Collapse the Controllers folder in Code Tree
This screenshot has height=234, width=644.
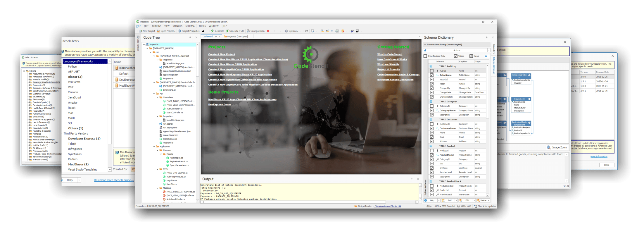click(158, 97)
